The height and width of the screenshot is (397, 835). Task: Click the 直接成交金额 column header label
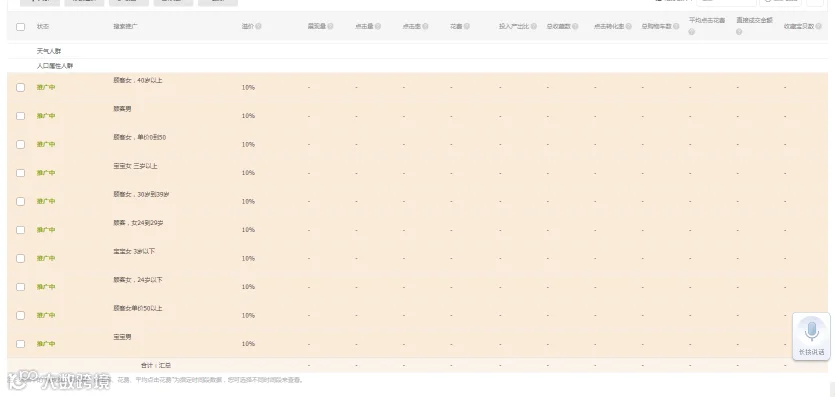point(755,20)
